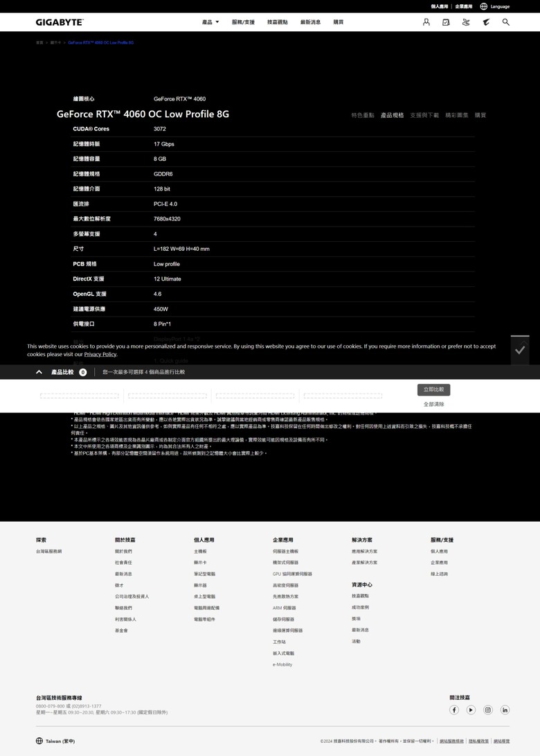The height and width of the screenshot is (756, 540).
Task: Open footer link e-Mobility
Action: click(282, 665)
